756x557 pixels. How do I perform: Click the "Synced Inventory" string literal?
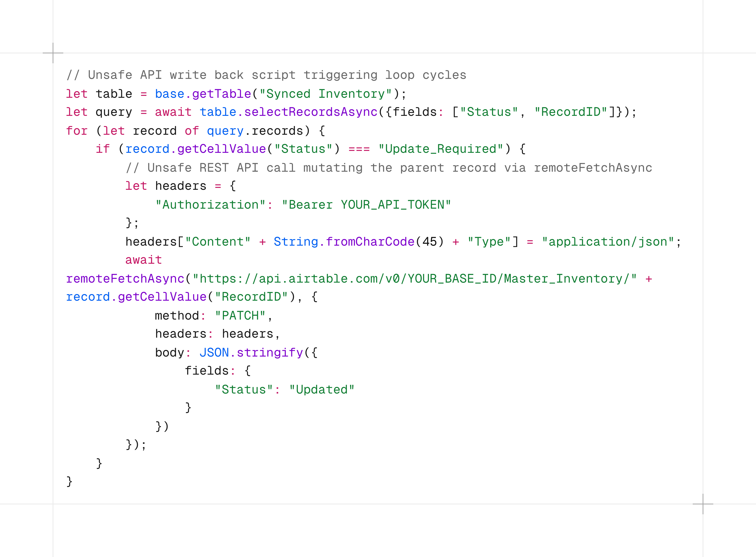326,94
